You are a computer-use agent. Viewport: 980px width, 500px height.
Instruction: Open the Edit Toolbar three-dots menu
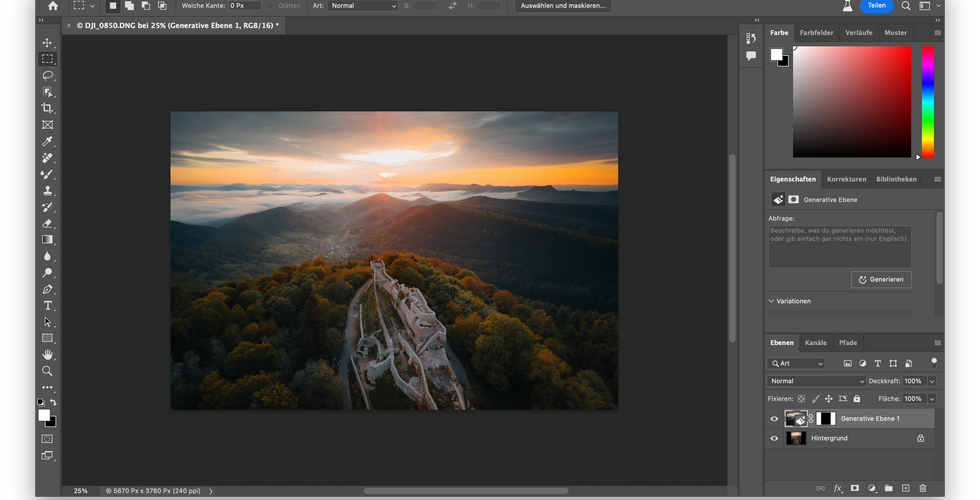(47, 388)
